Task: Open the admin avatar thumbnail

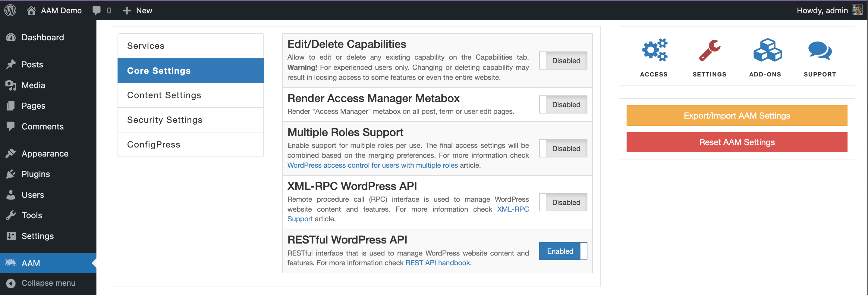Action: click(x=857, y=10)
